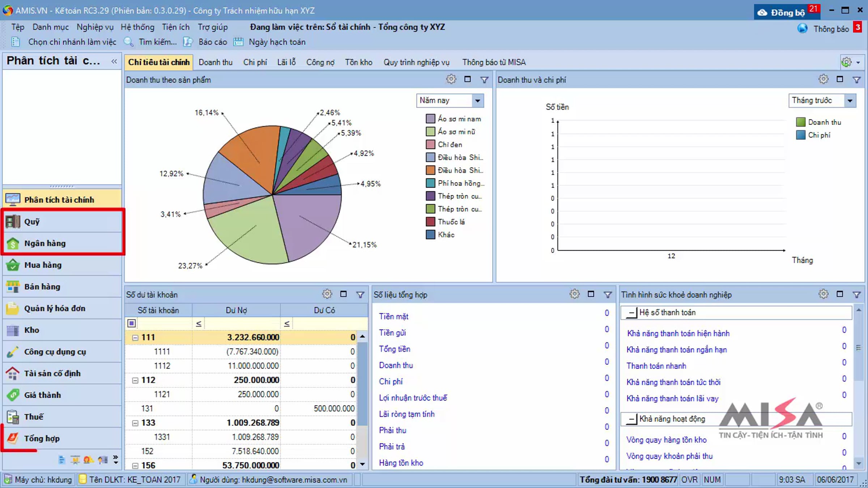Open Tài sản cố định fixed assets icon
The width and height of the screenshot is (868, 488).
click(x=13, y=373)
